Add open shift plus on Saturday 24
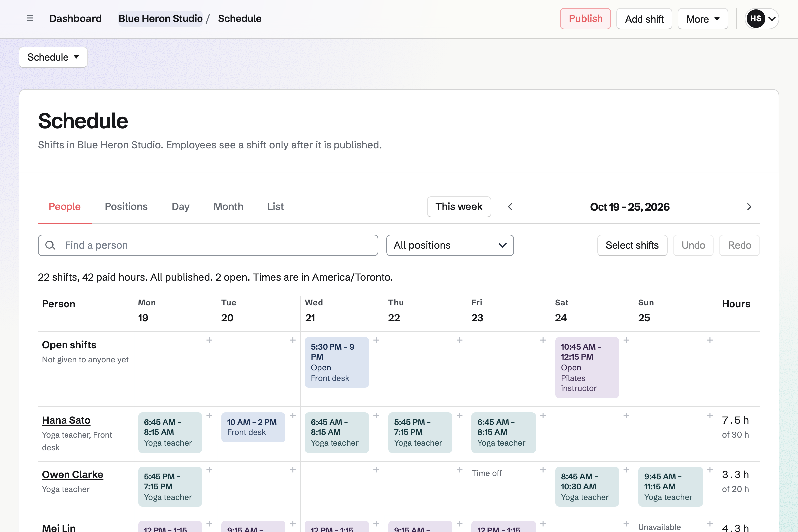Image resolution: width=798 pixels, height=532 pixels. click(626, 340)
